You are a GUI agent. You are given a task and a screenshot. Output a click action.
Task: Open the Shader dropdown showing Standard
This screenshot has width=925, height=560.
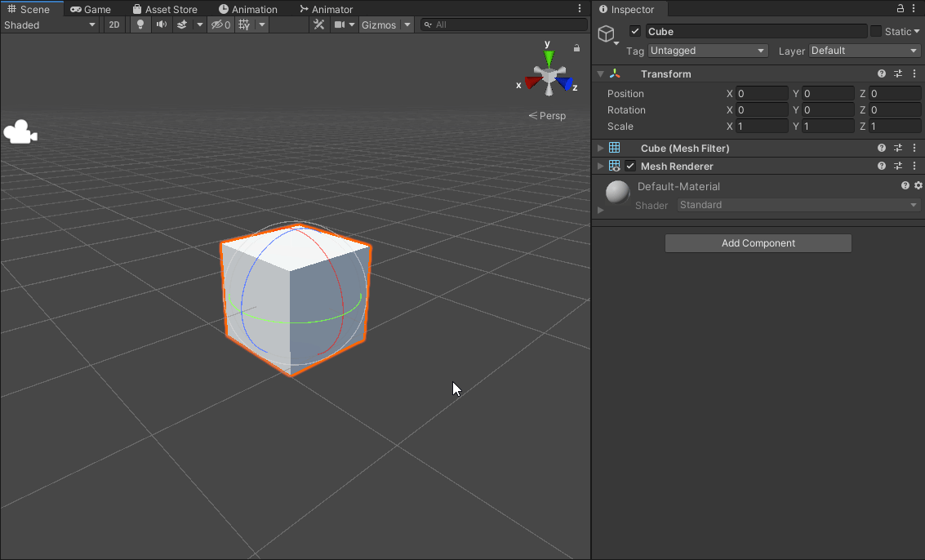click(798, 205)
